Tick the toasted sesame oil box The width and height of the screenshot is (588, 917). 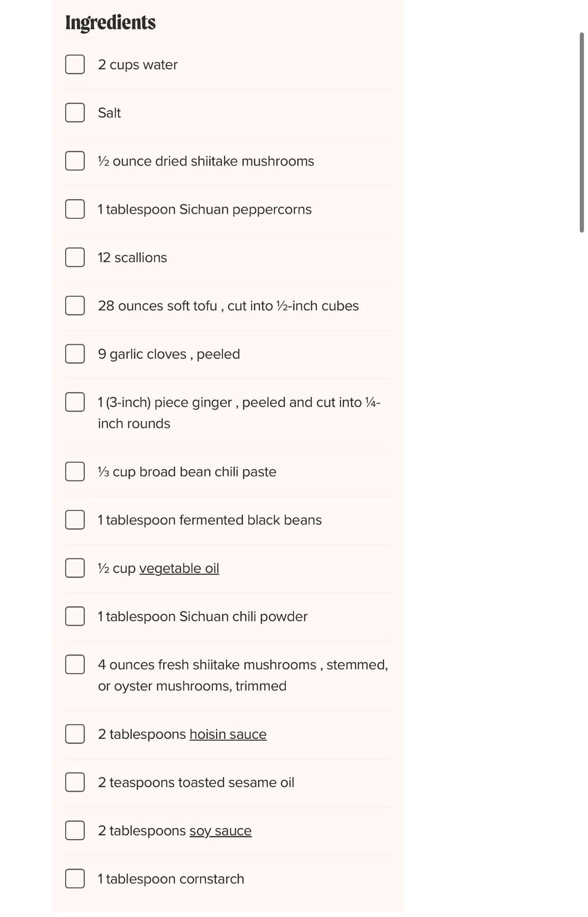75,782
